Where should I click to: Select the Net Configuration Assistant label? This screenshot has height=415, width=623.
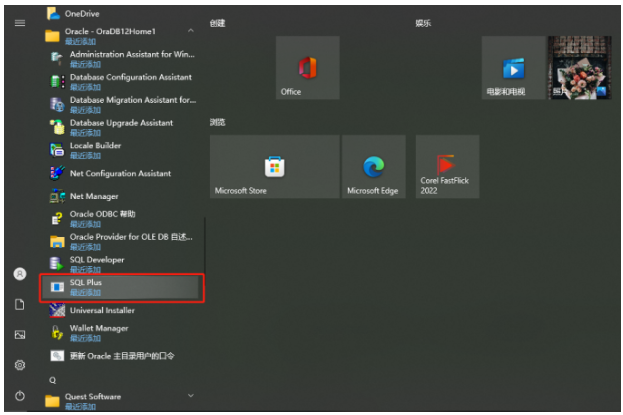120,173
